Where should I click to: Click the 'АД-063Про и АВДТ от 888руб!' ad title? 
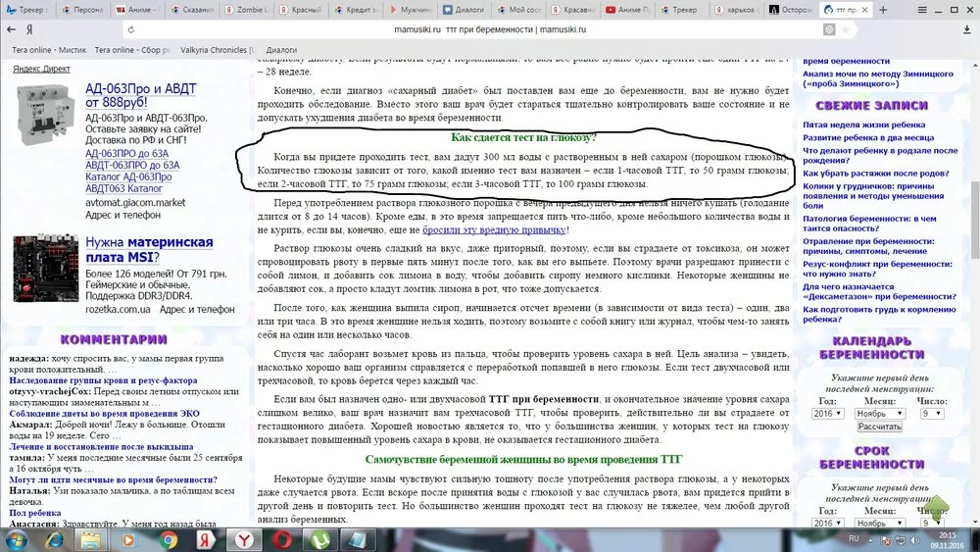(140, 96)
